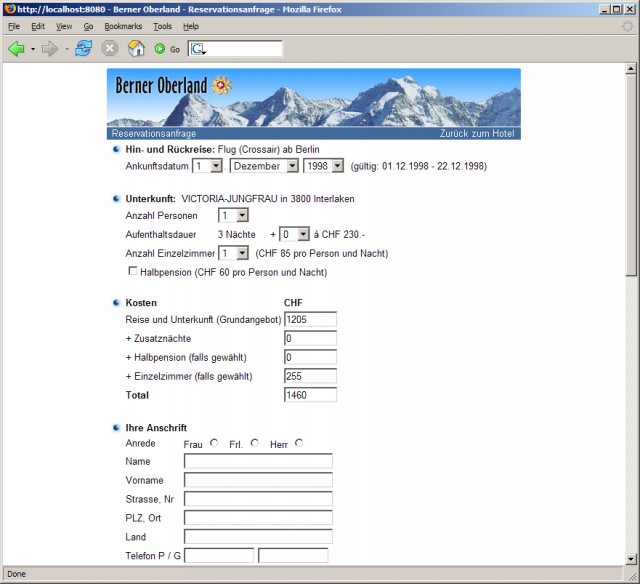The width and height of the screenshot is (640, 584).
Task: Click the first Telefon P field
Action: 219,555
